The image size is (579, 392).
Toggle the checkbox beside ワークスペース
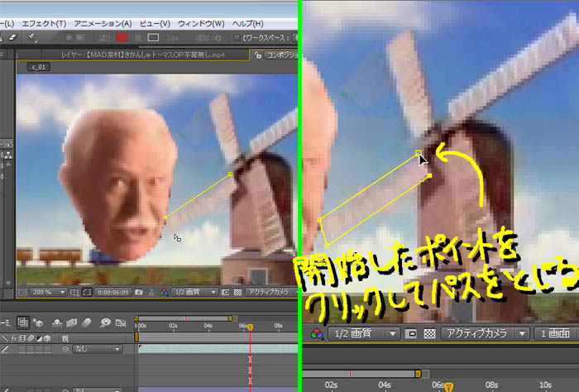click(x=237, y=38)
